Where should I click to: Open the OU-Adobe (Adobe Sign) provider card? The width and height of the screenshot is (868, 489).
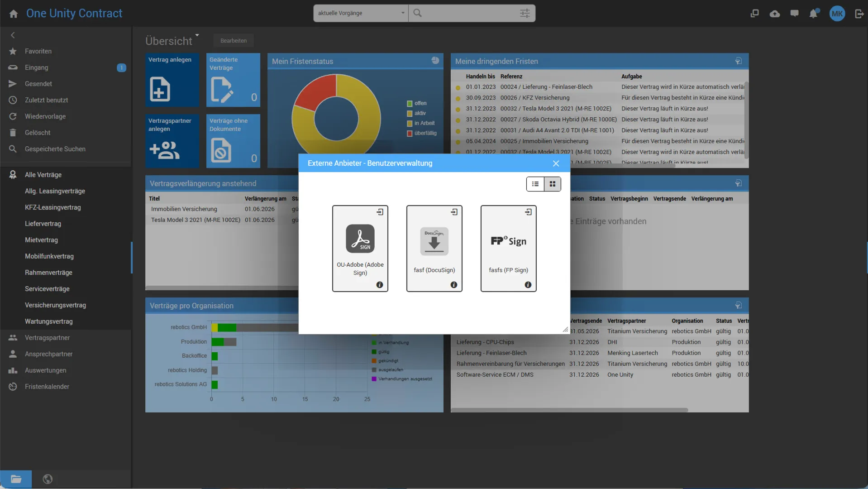360,248
